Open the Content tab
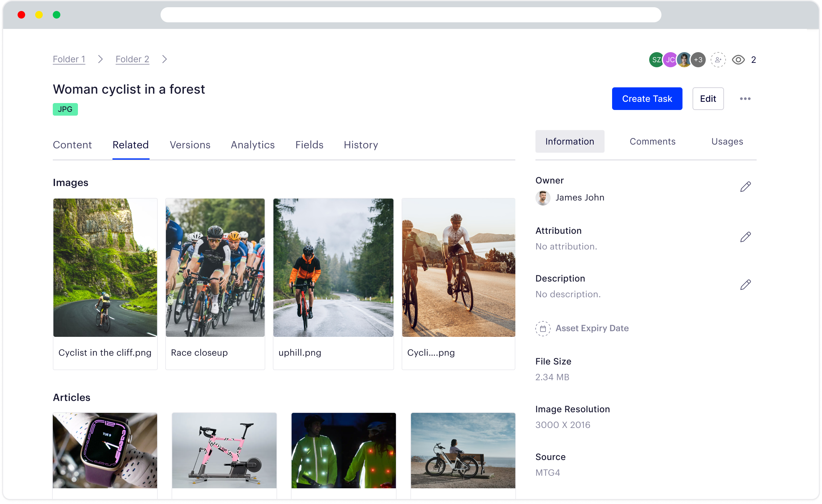 72,145
